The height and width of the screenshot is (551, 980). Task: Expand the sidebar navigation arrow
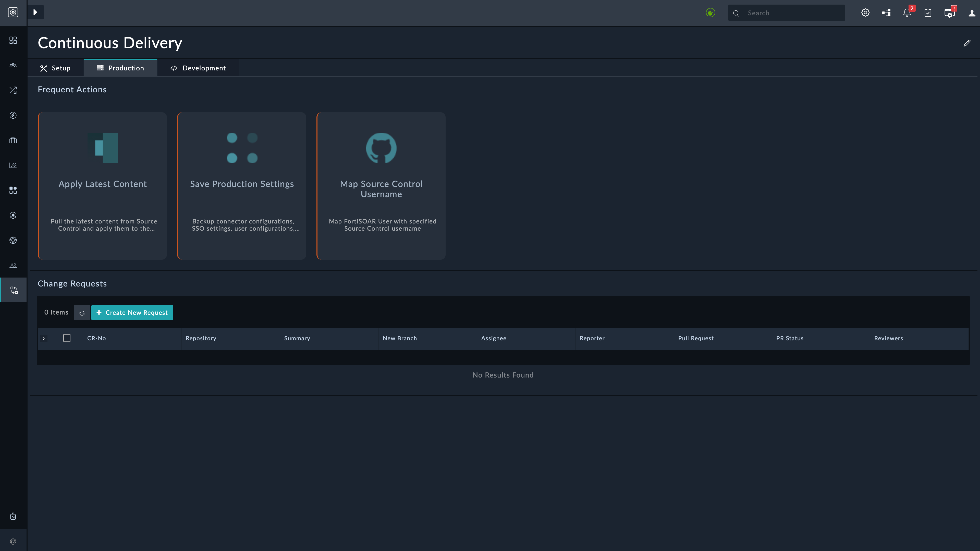pos(35,12)
